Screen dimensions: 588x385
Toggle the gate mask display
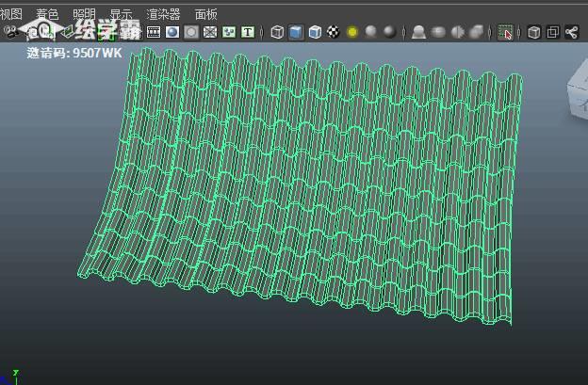click(191, 32)
